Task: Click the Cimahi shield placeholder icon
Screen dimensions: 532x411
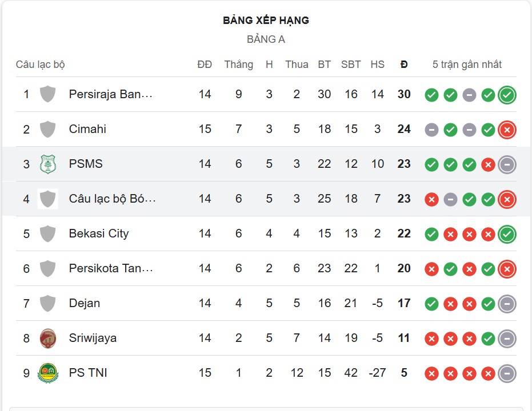Action: point(49,129)
